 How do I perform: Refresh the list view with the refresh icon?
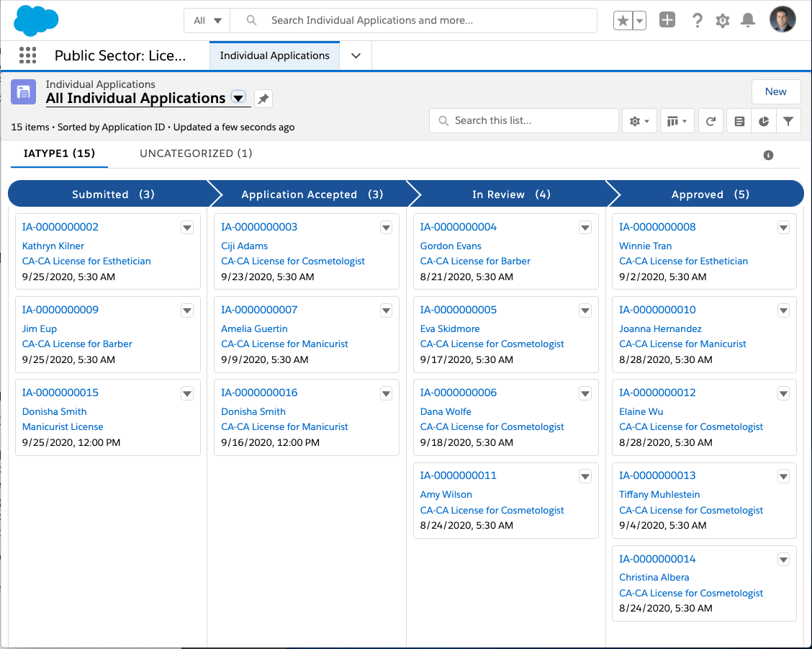pos(710,120)
